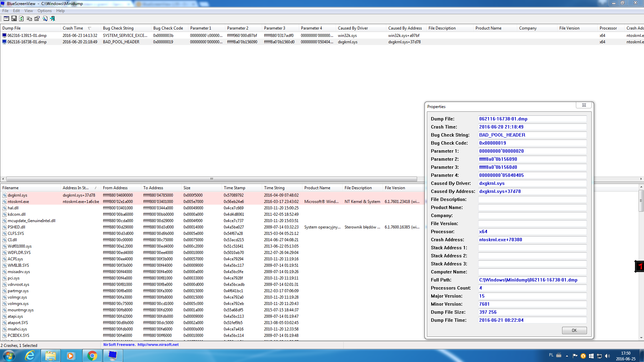Open Windows Explorer from the taskbar

[x=51, y=356]
